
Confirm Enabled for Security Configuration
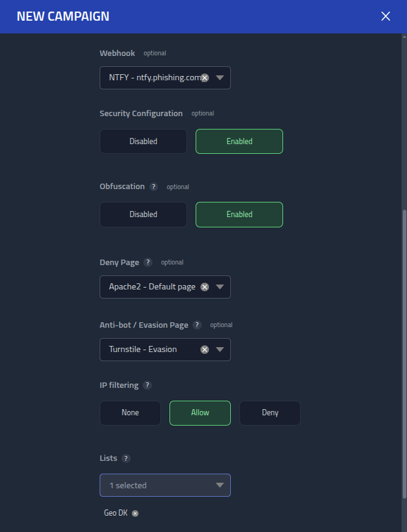[239, 141]
